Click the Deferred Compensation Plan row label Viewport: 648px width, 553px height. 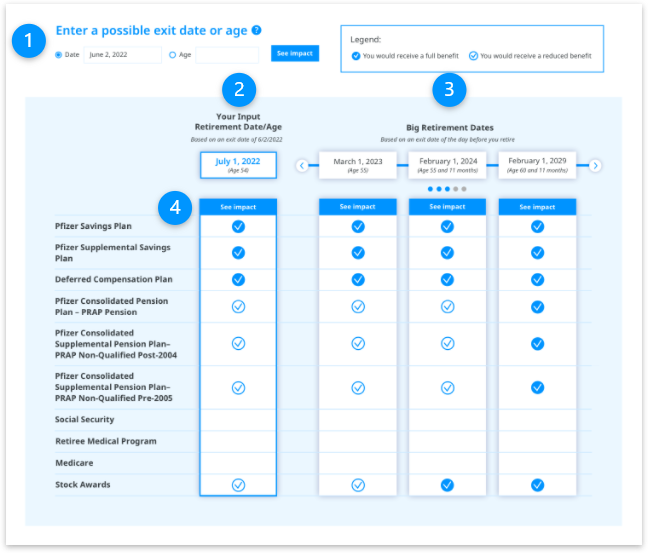tap(114, 279)
